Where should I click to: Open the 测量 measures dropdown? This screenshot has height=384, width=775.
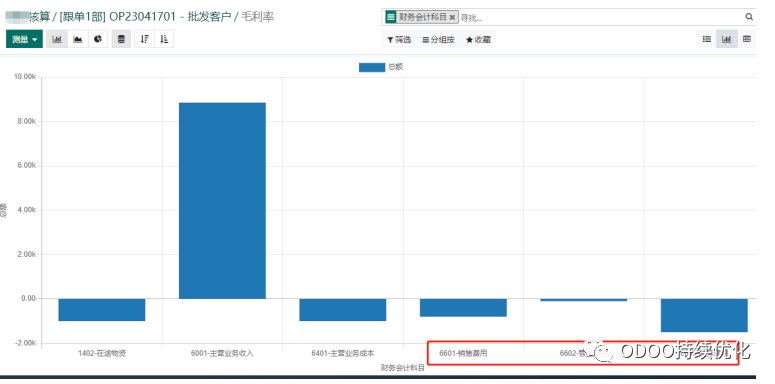tap(24, 40)
